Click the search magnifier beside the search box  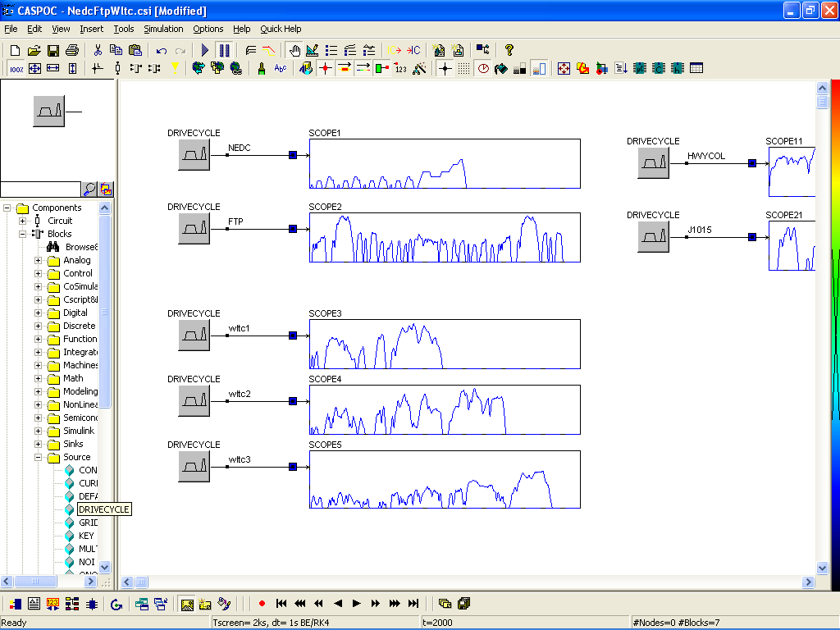pos(89,189)
